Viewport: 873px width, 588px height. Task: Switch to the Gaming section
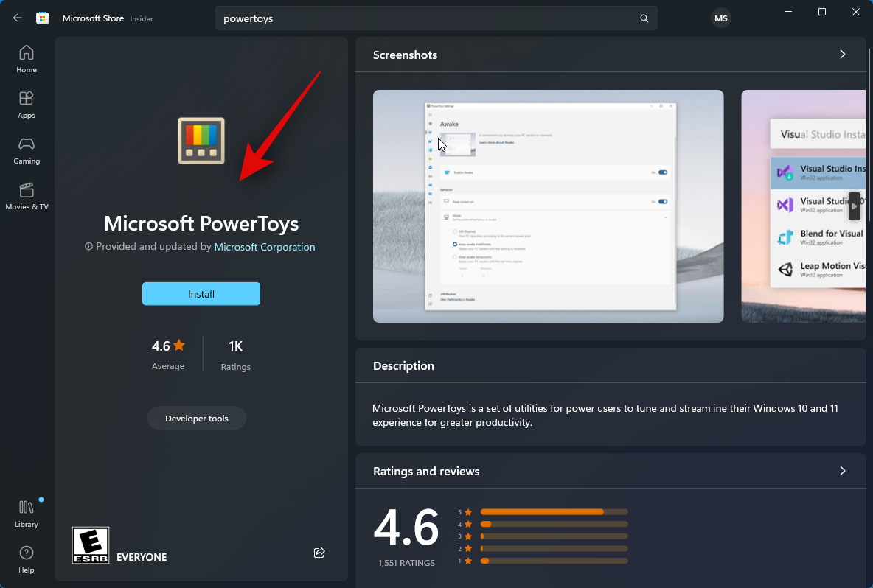click(x=26, y=150)
